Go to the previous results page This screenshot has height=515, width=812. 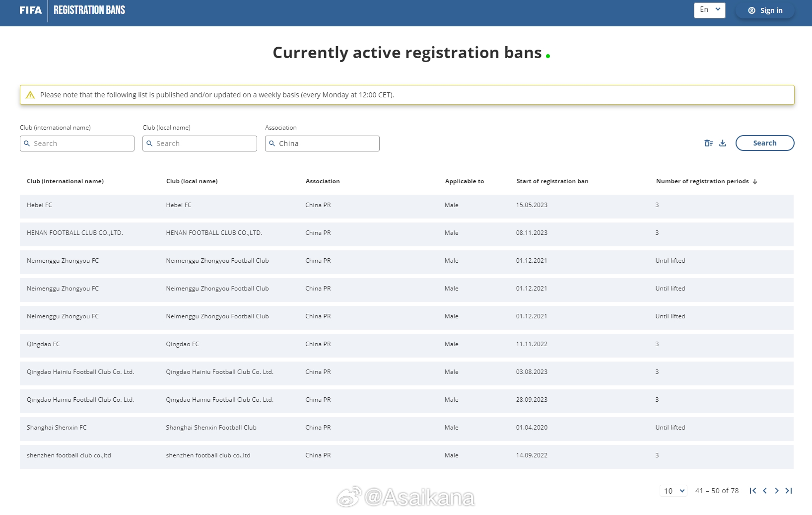(765, 491)
